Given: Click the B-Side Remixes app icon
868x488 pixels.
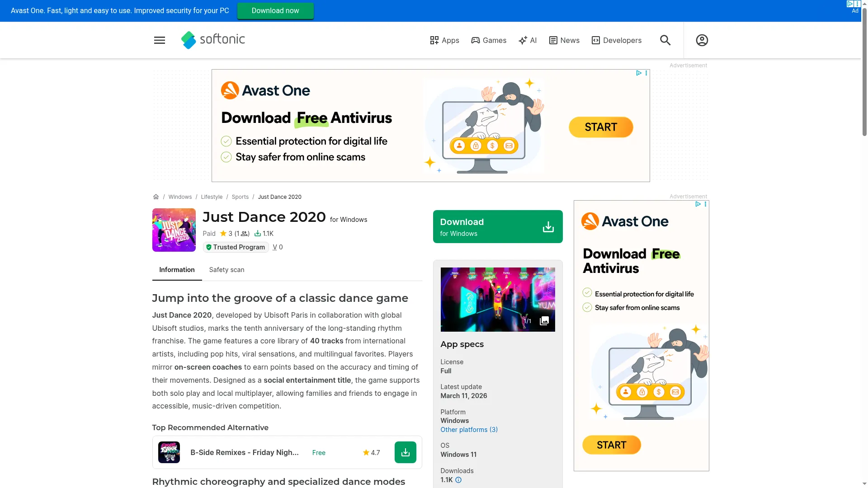Looking at the screenshot, I should 169,452.
